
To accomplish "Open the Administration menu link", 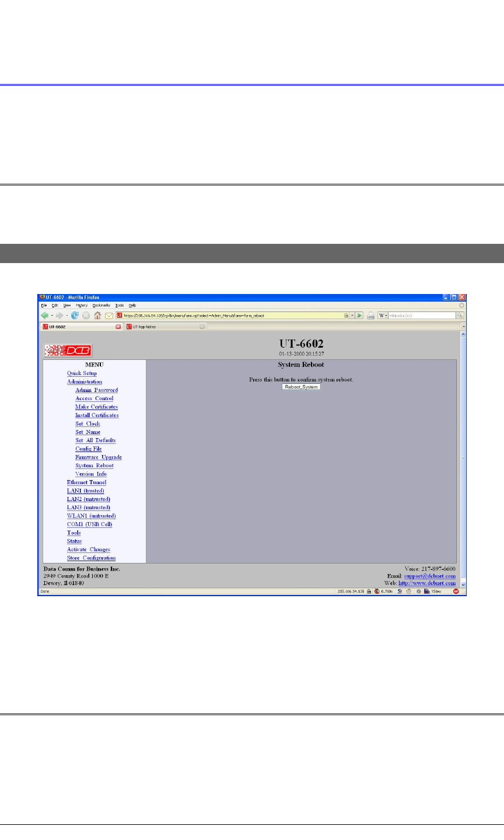I will point(85,381).
